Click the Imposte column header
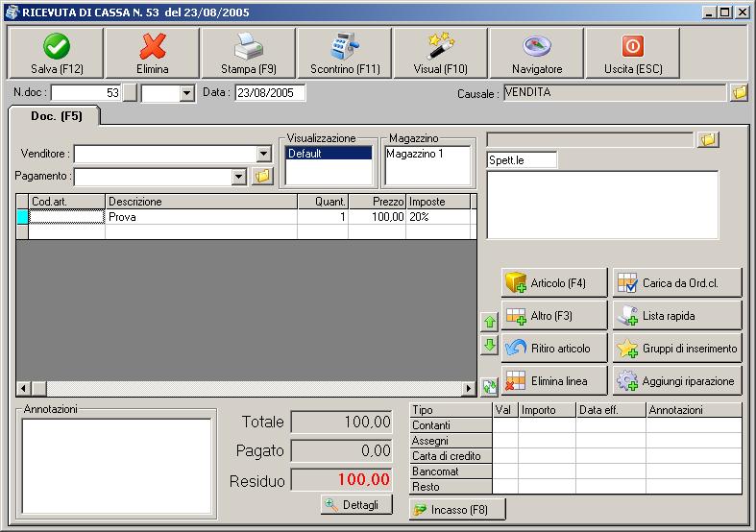This screenshot has height=532, width=756. (438, 202)
